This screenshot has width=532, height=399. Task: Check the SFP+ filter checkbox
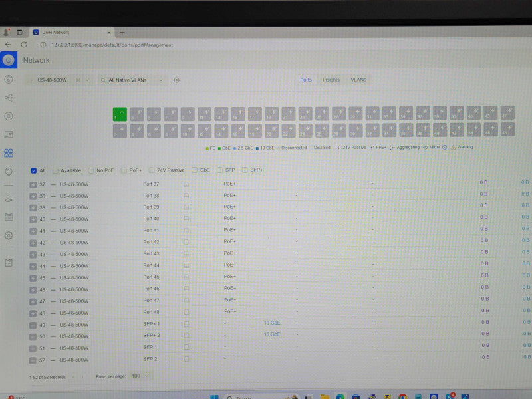[x=245, y=170]
